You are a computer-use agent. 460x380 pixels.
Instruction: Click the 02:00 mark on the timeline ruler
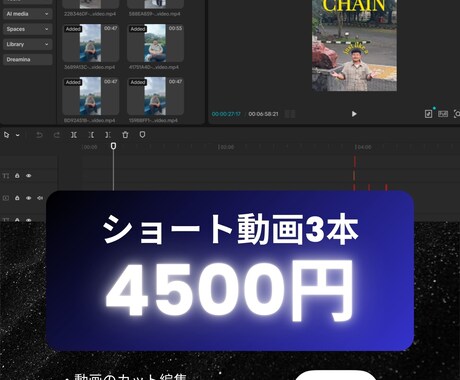pyautogui.click(x=226, y=147)
